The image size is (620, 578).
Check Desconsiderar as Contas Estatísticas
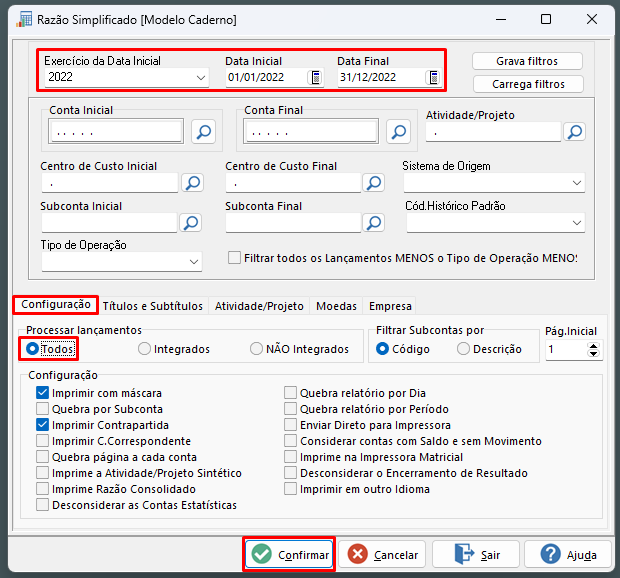click(x=42, y=504)
